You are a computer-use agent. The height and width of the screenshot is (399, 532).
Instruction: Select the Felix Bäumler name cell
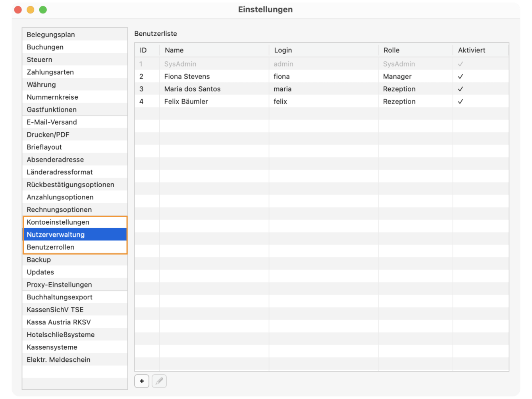(x=214, y=102)
